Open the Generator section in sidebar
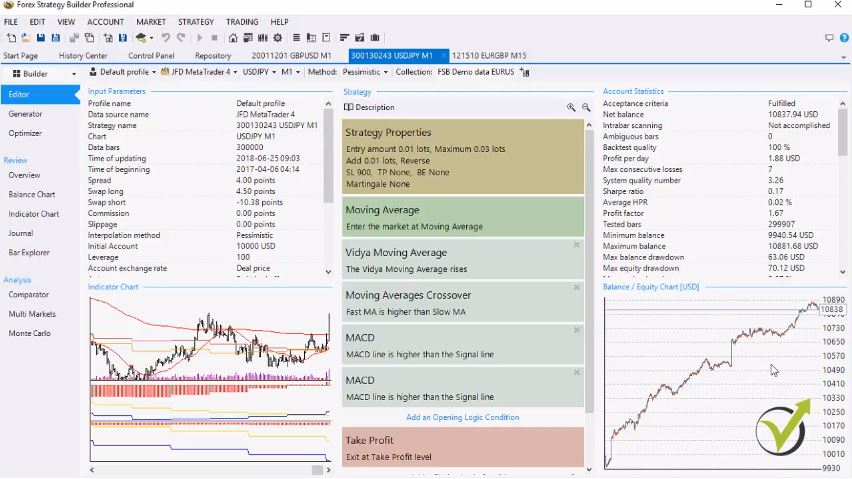The image size is (852, 479). click(25, 114)
